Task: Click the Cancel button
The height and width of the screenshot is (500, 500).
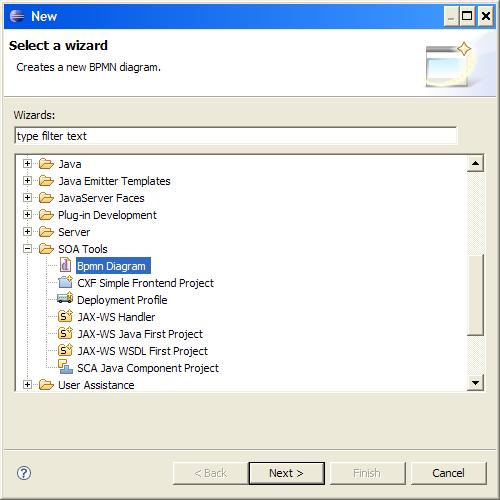Action: (448, 473)
